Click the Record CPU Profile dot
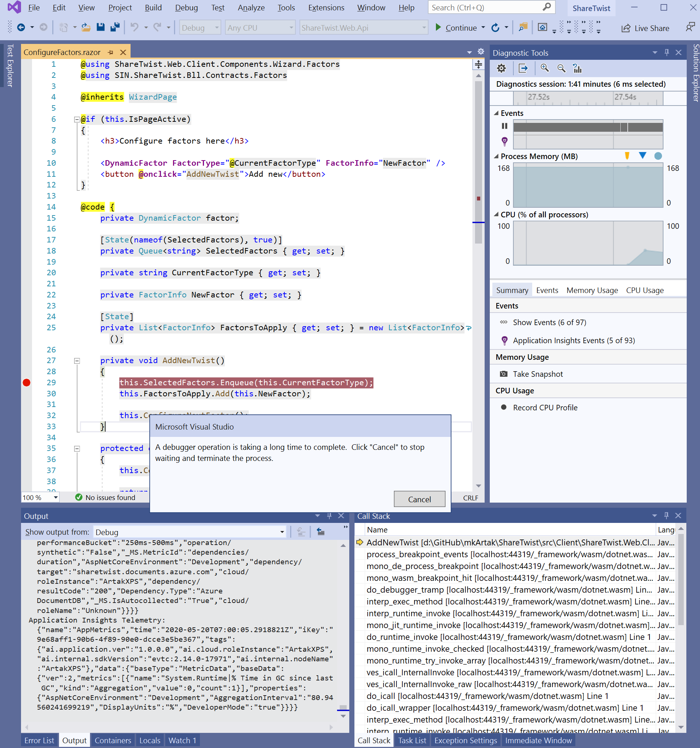This screenshot has width=700, height=748. [x=504, y=407]
